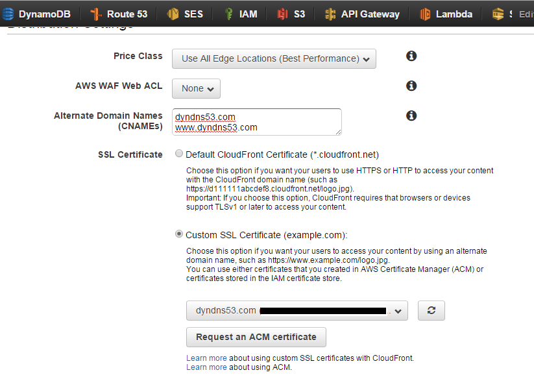
Task: Click the Lambda service icon
Action: click(x=426, y=14)
